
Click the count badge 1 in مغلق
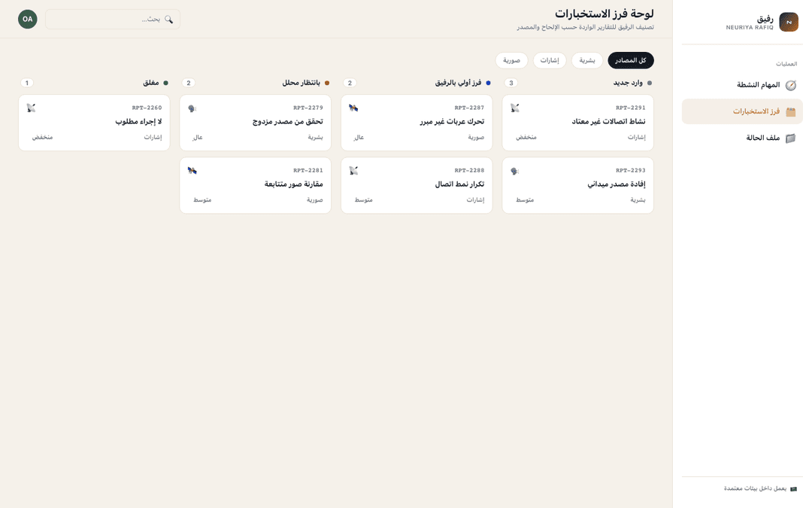point(27,83)
